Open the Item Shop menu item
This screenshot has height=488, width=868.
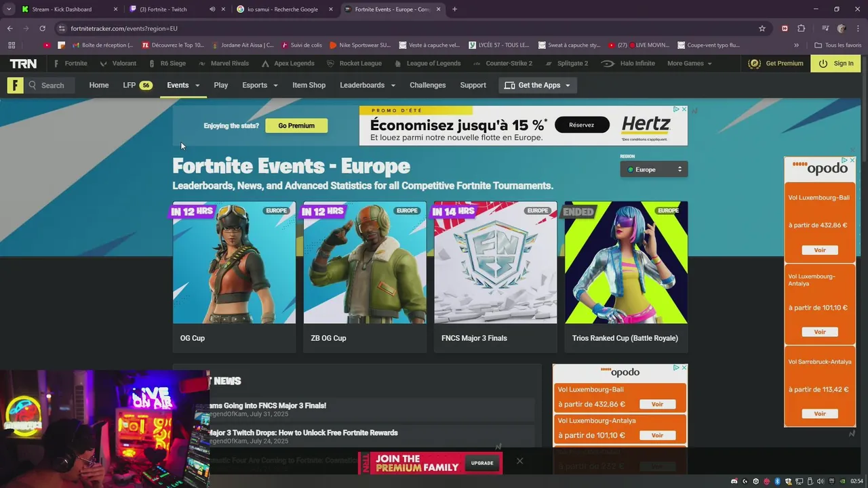[x=309, y=85]
